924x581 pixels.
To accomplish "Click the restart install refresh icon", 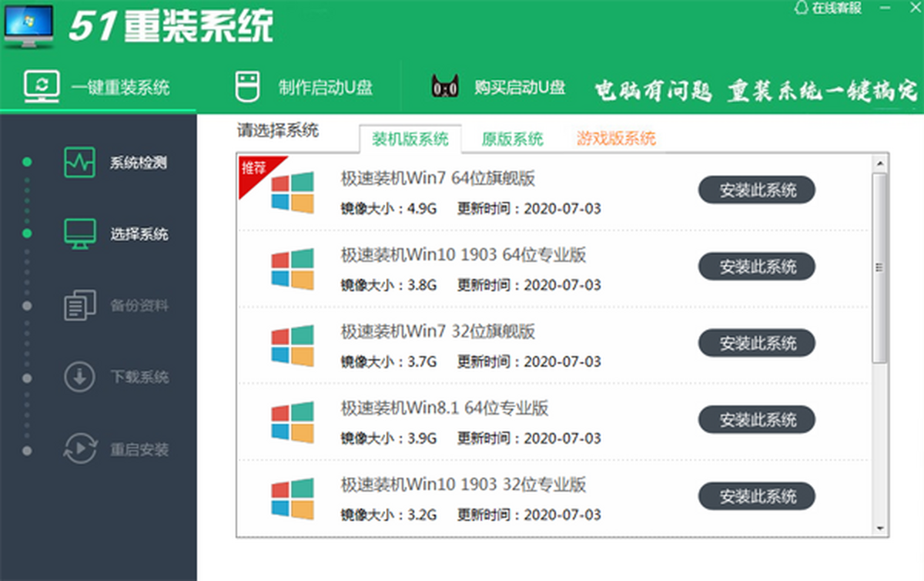I will 79,449.
